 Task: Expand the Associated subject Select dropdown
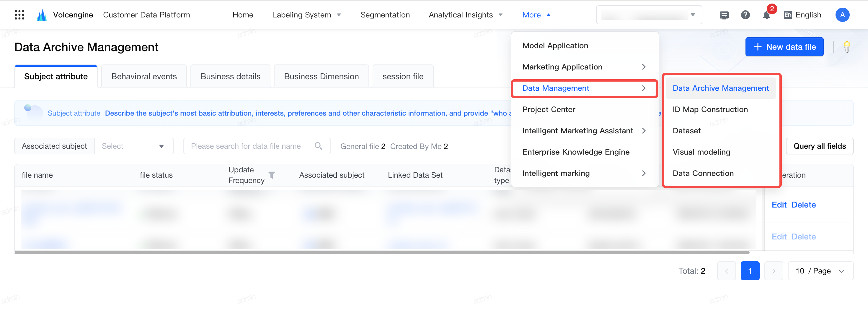point(134,146)
